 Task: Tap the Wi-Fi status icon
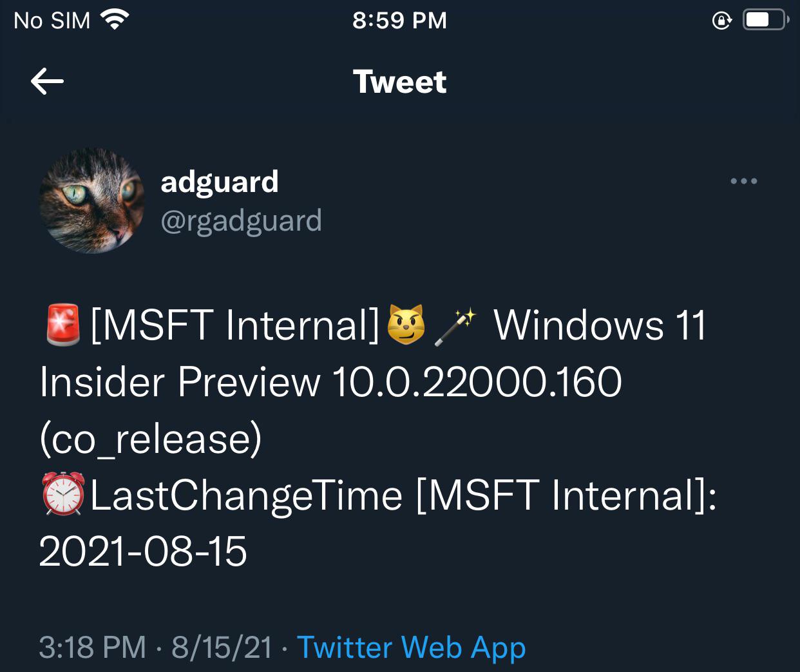coord(115,20)
